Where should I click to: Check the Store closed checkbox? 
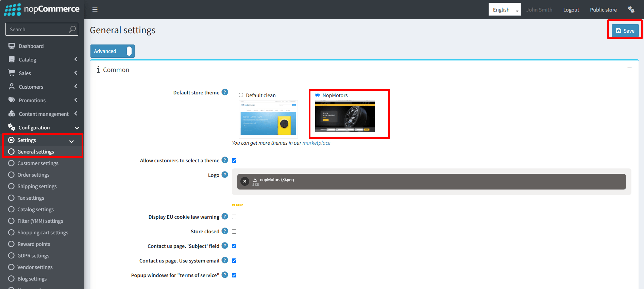coord(234,231)
